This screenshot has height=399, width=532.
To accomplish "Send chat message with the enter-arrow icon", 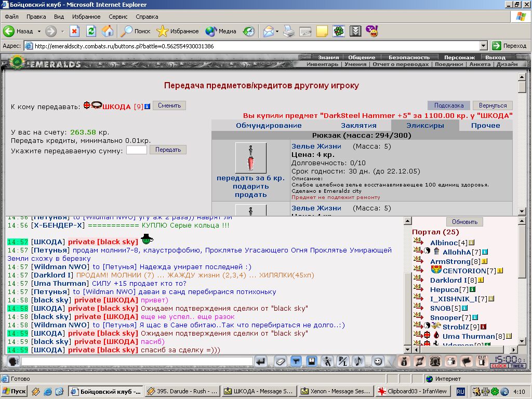I will pos(261,362).
